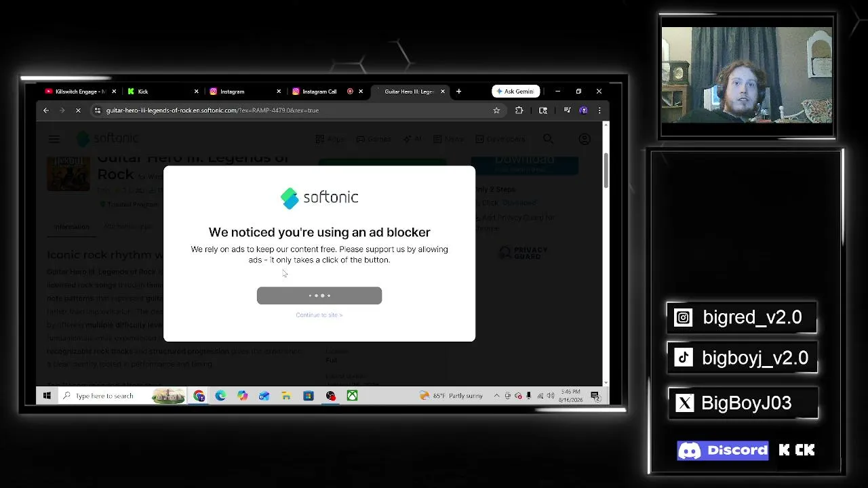Viewport: 868px width, 488px height.
Task: Open Outlook from the taskbar
Action: (264, 396)
